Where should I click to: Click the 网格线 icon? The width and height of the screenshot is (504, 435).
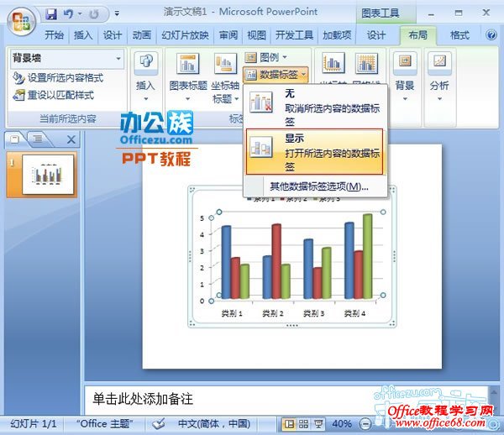click(366, 63)
